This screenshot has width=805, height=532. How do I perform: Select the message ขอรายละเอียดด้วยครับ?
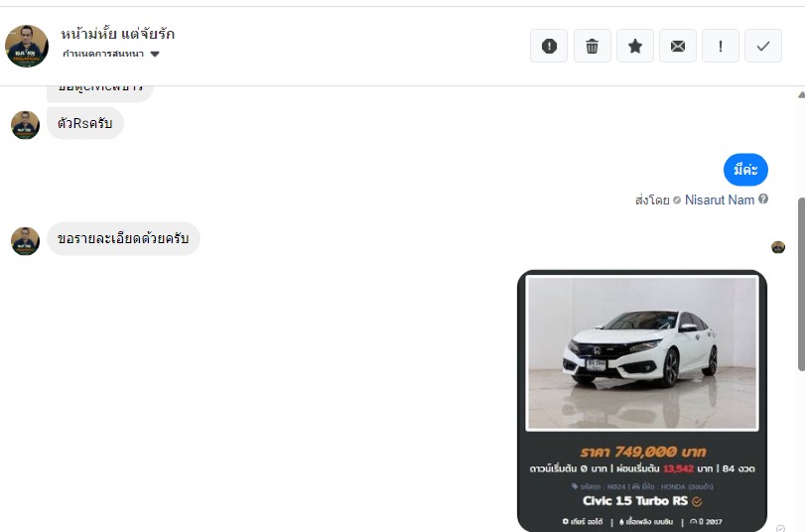[123, 239]
